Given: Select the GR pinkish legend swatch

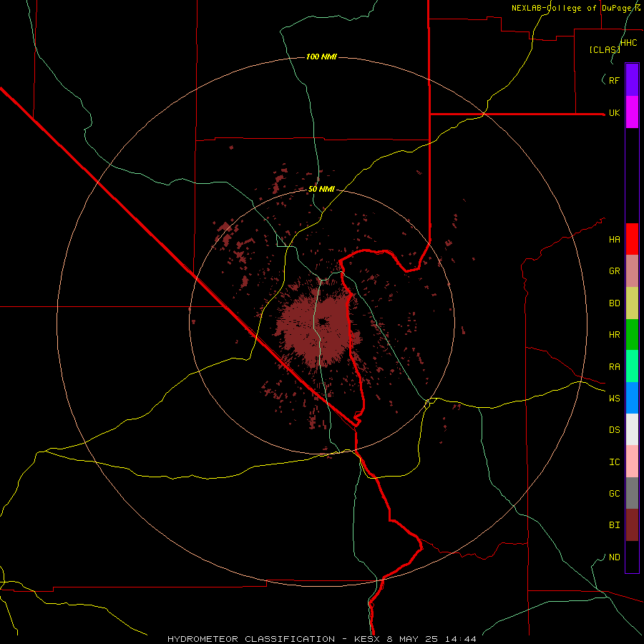Looking at the screenshot, I should click(632, 271).
